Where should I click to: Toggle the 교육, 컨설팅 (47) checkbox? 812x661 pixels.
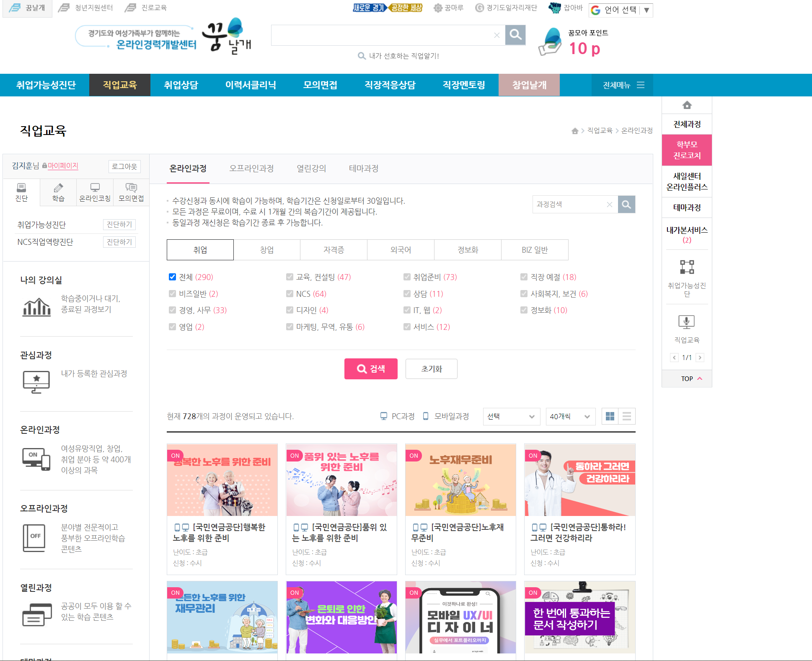pyautogui.click(x=290, y=277)
